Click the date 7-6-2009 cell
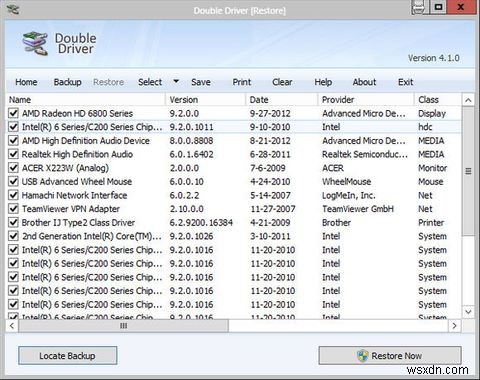Screen dimensions: 480x380 point(268,168)
